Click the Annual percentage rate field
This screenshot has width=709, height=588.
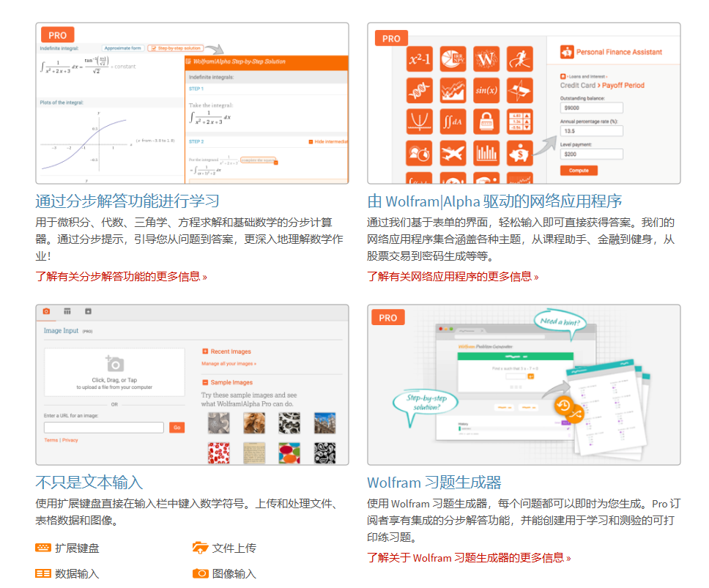pyautogui.click(x=591, y=130)
